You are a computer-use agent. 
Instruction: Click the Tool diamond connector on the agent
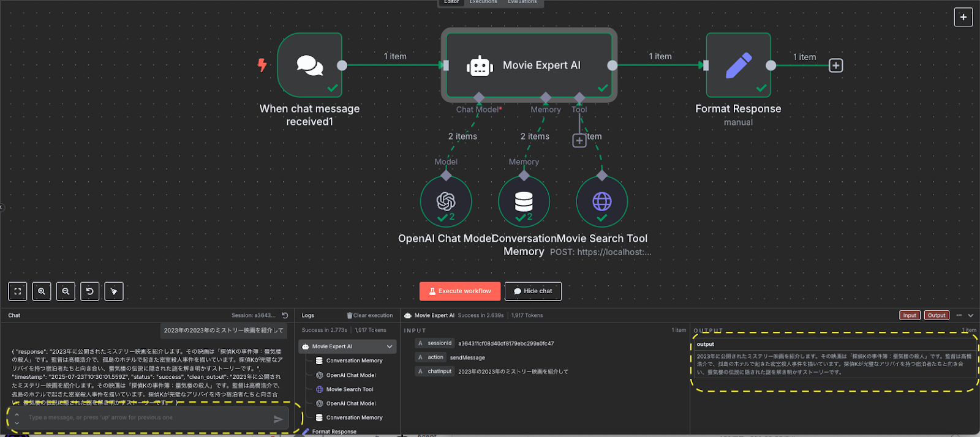point(579,97)
